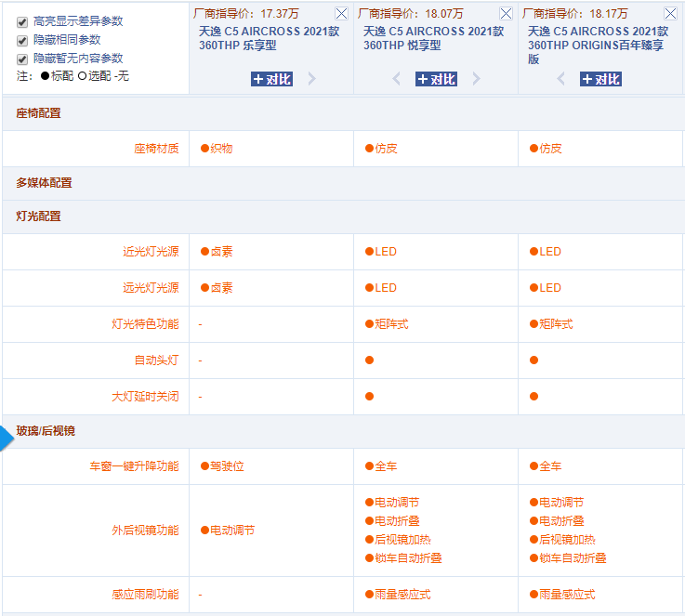Add 悦享型 to comparison with +对比
The height and width of the screenshot is (616, 685).
tap(436, 79)
